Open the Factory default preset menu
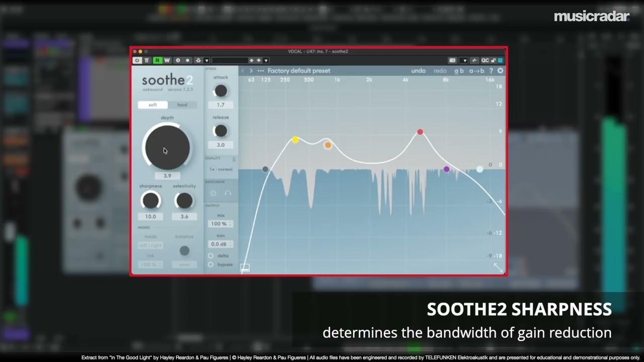Image resolution: width=644 pixels, height=362 pixels. click(x=299, y=71)
